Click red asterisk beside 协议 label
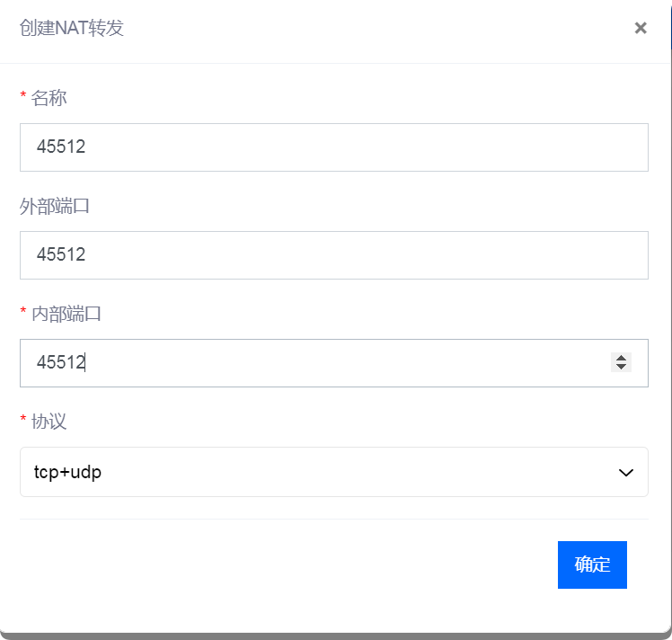672x640 pixels. point(23,419)
